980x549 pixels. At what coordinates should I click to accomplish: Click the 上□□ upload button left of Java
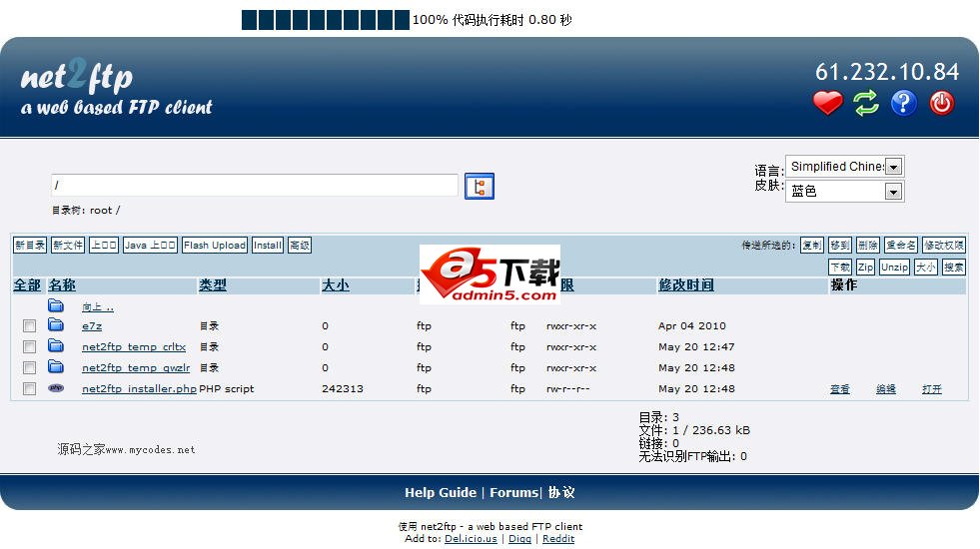click(104, 246)
